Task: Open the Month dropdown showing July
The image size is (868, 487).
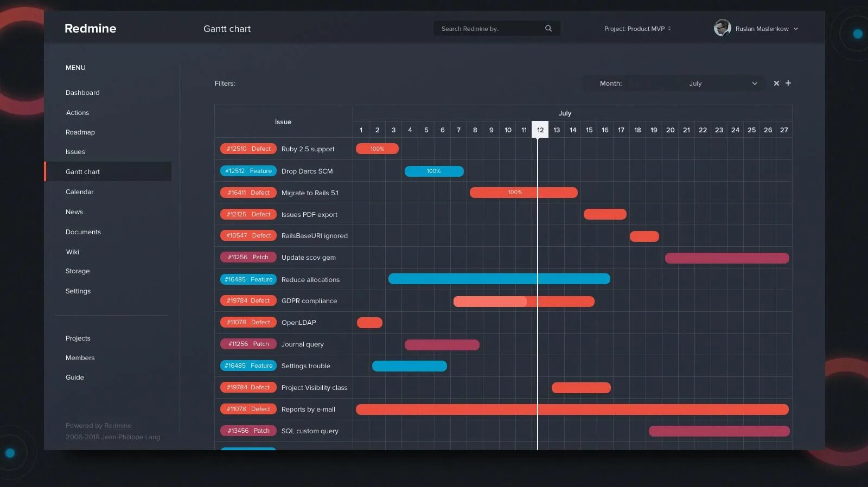Action: [673, 83]
